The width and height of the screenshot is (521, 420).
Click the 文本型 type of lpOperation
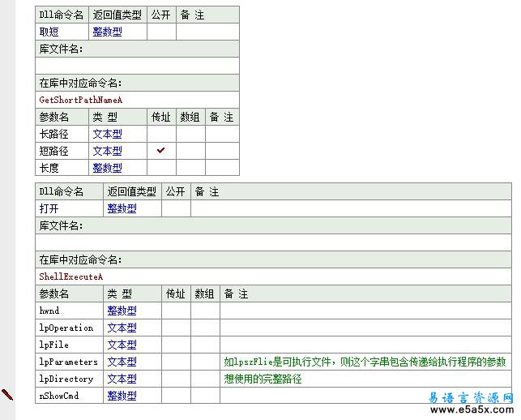click(122, 328)
